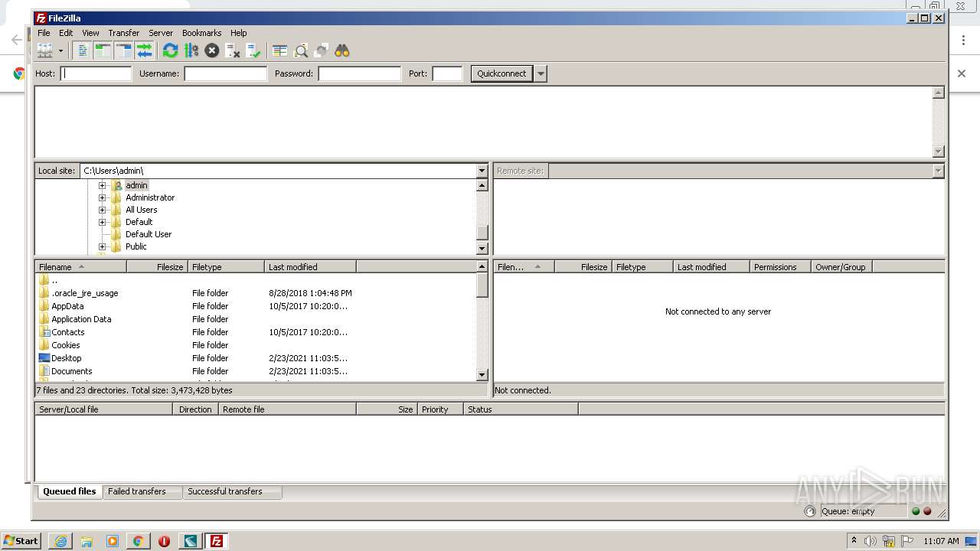The height and width of the screenshot is (551, 980).
Task: Open the Help menu
Action: (x=239, y=33)
